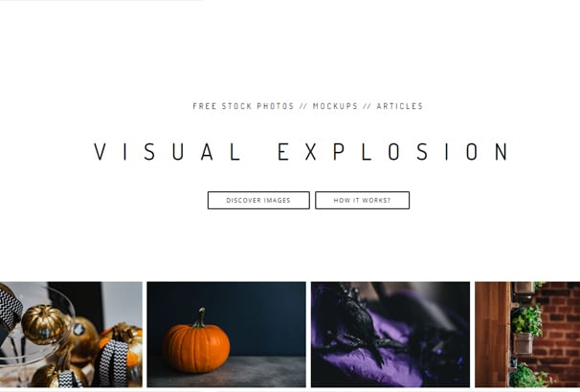Click the word EXPLOSION in the heading

pyautogui.click(x=393, y=151)
